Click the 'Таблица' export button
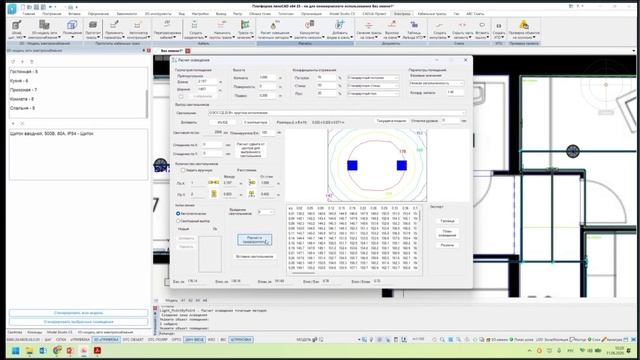 (447, 221)
